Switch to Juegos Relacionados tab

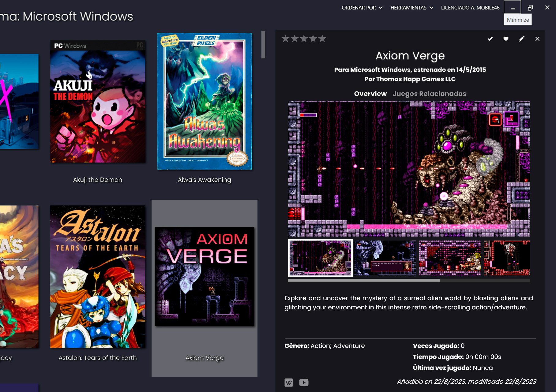click(x=429, y=94)
